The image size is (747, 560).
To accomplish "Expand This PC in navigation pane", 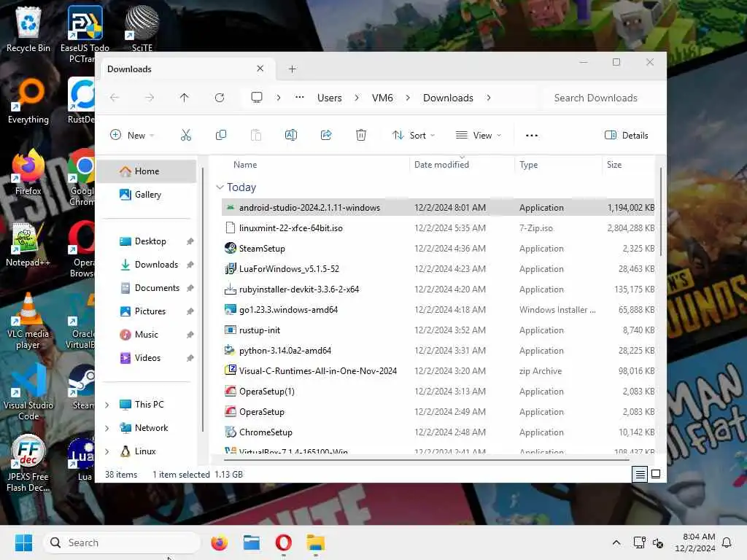I will pyautogui.click(x=107, y=405).
